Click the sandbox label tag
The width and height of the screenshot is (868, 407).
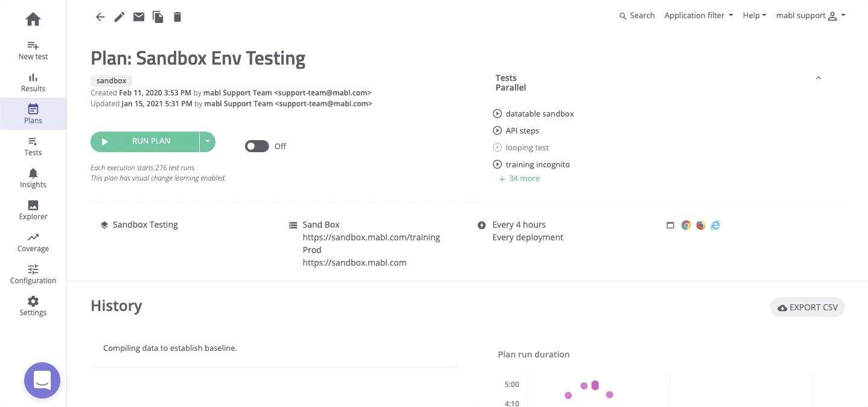pyautogui.click(x=111, y=80)
